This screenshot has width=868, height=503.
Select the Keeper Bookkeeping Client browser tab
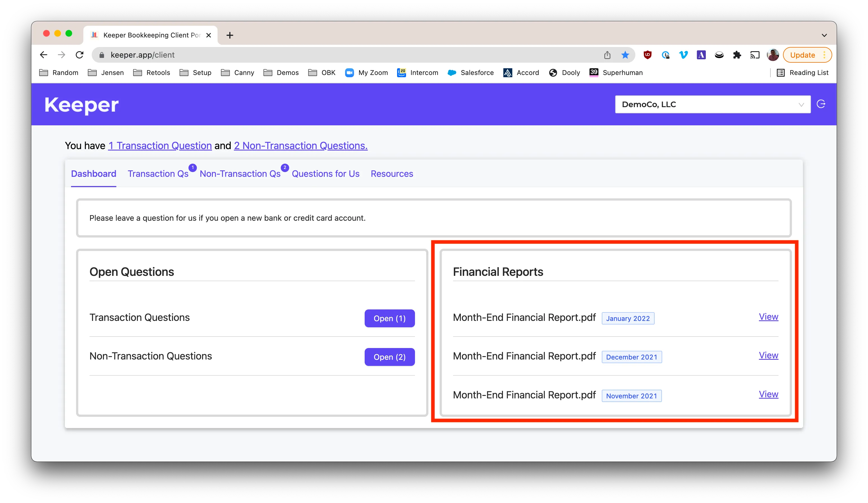(x=150, y=35)
